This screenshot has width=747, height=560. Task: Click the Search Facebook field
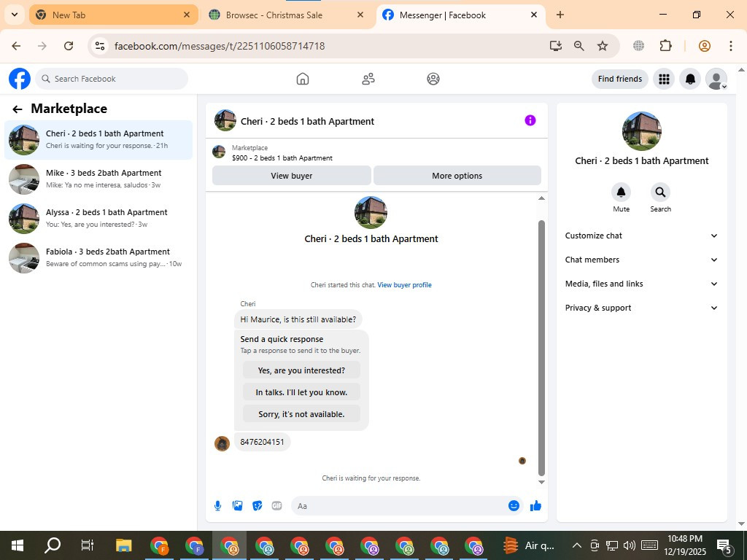point(112,79)
